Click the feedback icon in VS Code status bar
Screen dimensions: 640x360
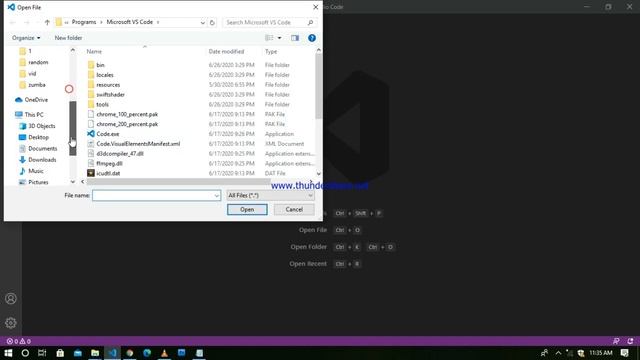pos(616,341)
